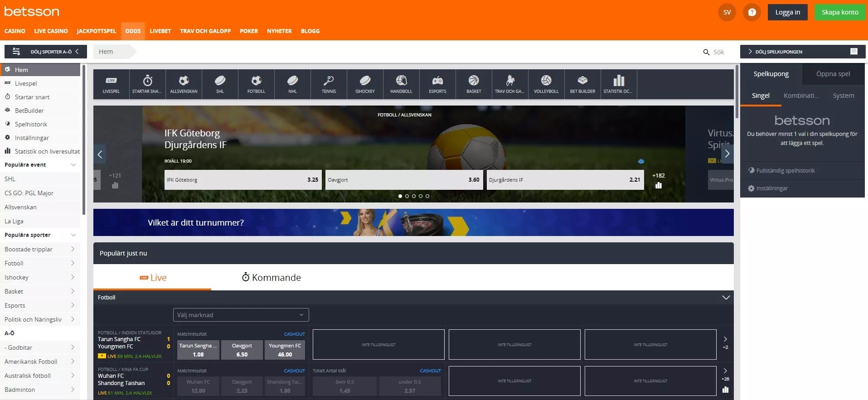Click the Logga in button
Image resolution: width=868 pixels, height=400 pixels.
tap(788, 12)
